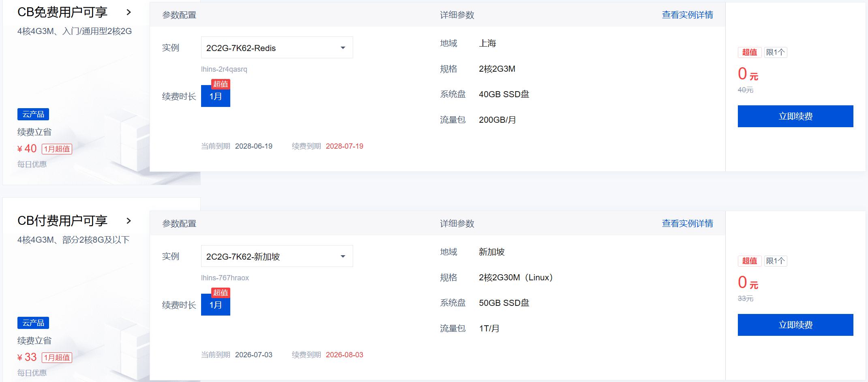Click the 限1个 tag above the 33元 price
Image resolution: width=868 pixels, height=382 pixels.
click(x=776, y=261)
